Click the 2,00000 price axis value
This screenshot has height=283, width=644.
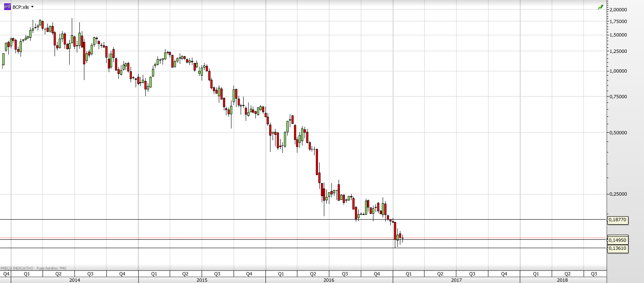pos(618,10)
